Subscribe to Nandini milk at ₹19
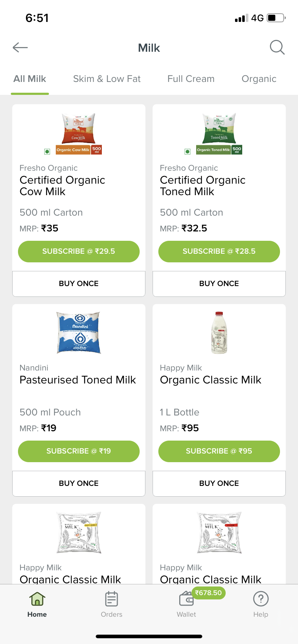This screenshot has width=298, height=644. tap(79, 451)
